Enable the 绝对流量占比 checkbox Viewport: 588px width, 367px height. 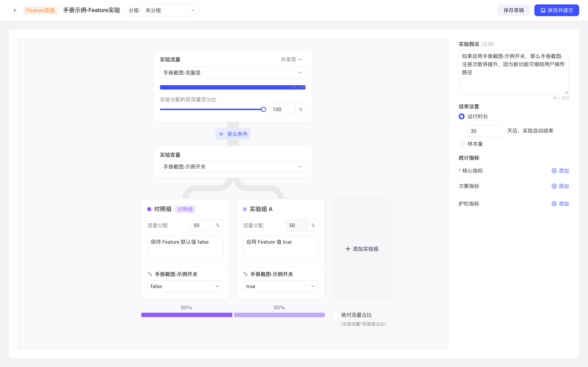tap(335, 315)
